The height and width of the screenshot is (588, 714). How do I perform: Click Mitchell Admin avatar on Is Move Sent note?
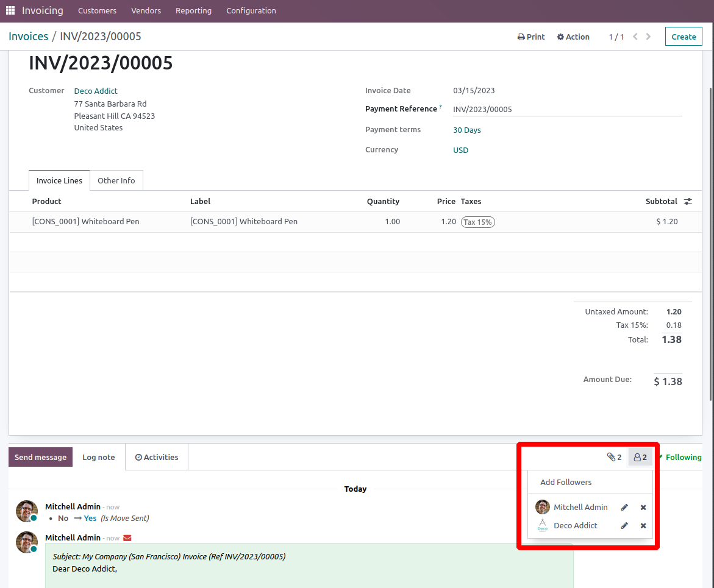(x=27, y=511)
